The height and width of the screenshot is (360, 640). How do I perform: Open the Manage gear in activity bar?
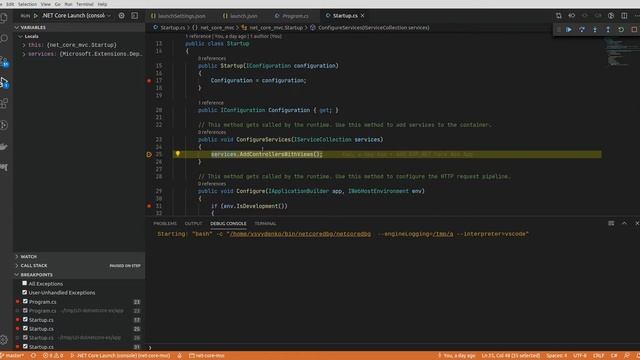[4, 340]
